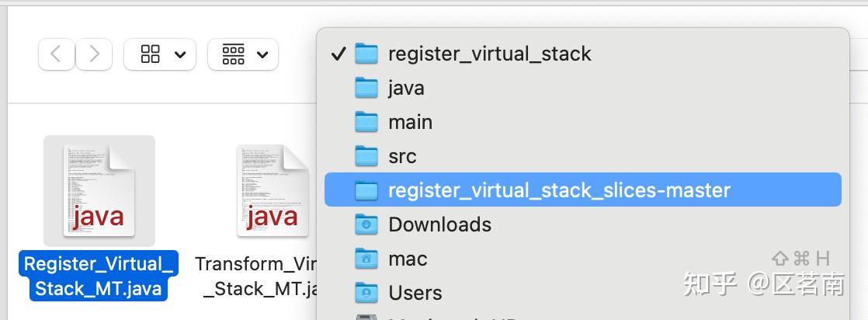The height and width of the screenshot is (320, 868).
Task: Open Register_Virtual_Stack_MT.java file icon
Action: pos(99,190)
